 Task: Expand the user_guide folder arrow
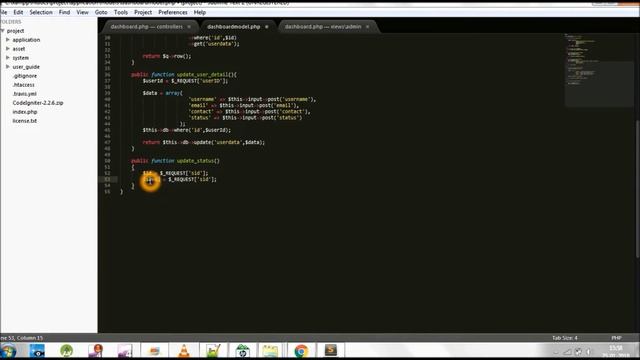click(8, 67)
